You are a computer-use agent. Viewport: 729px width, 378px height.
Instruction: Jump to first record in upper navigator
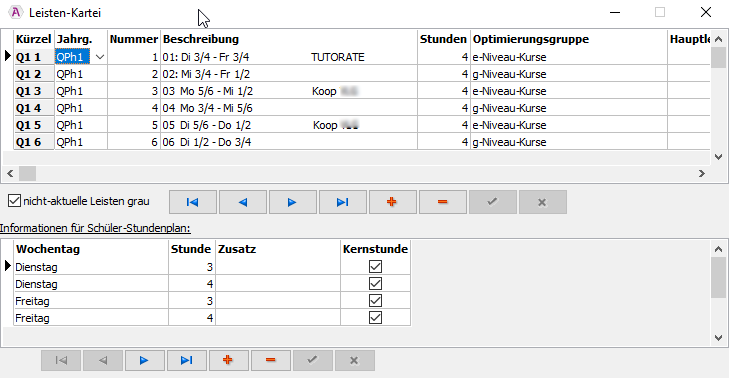coord(193,202)
